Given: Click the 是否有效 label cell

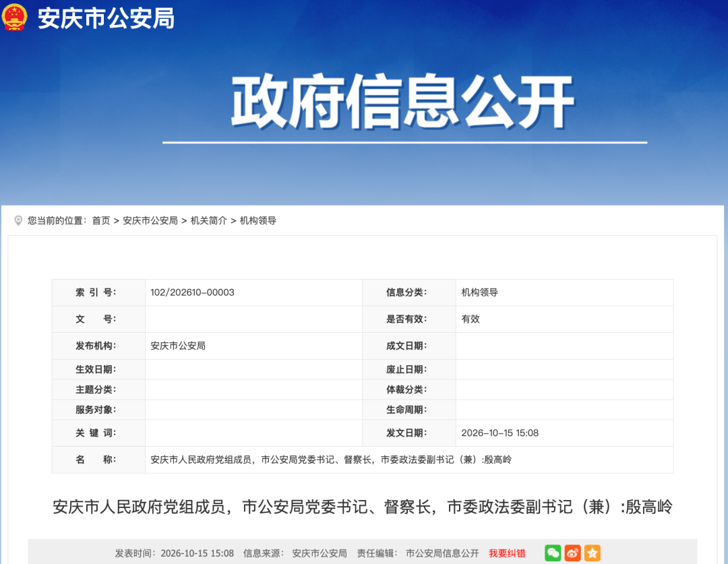Looking at the screenshot, I should pyautogui.click(x=409, y=319).
